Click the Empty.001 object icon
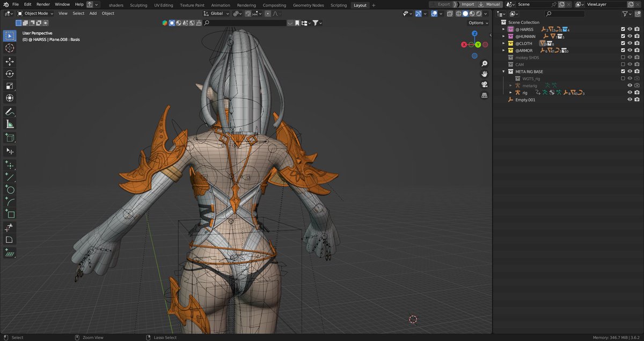The image size is (644, 341). coord(510,100)
